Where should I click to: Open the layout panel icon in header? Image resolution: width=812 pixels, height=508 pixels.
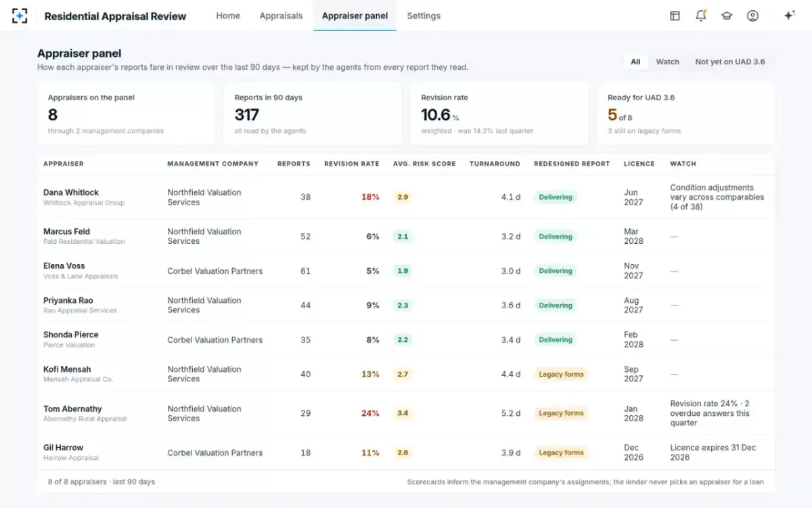coord(675,16)
